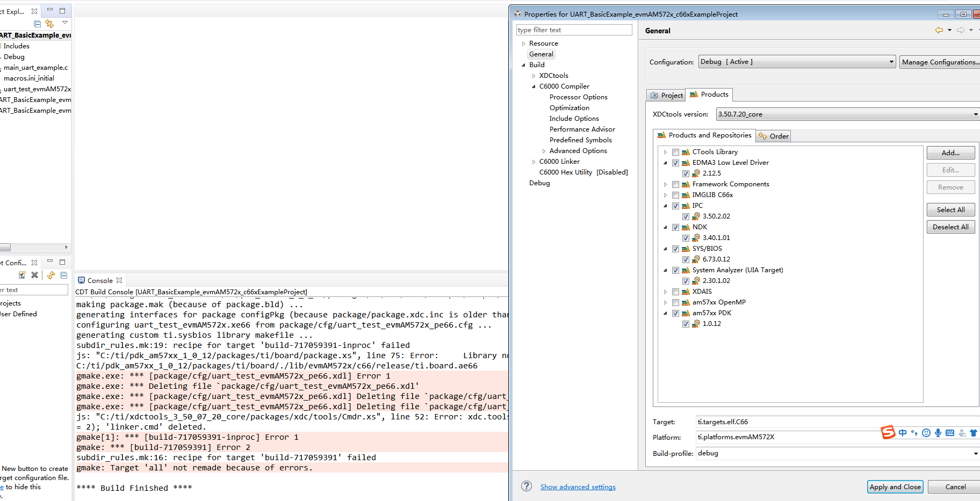Click the Console tab icon
This screenshot has height=501, width=980.
[81, 280]
